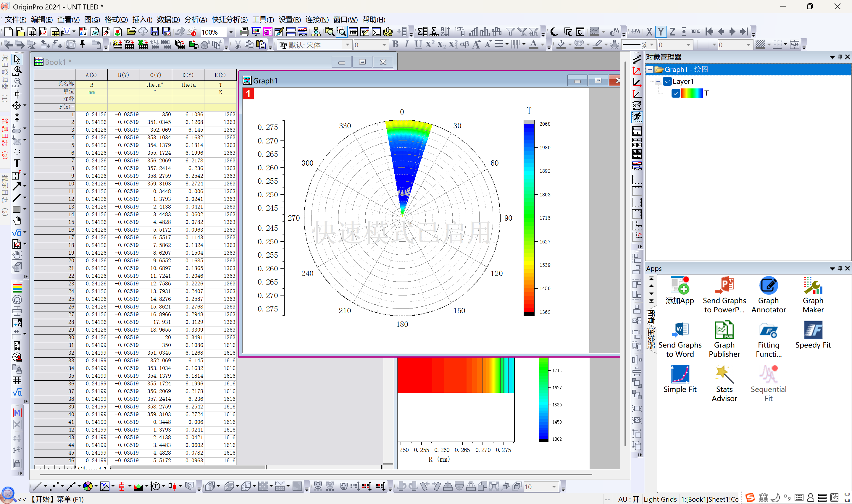
Task: Open the 格式(O) menu
Action: coord(116,20)
